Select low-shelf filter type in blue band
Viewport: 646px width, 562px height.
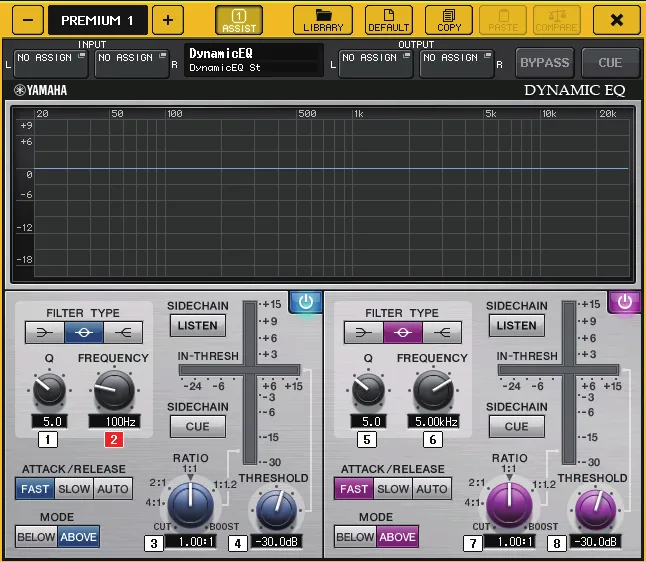click(x=44, y=332)
